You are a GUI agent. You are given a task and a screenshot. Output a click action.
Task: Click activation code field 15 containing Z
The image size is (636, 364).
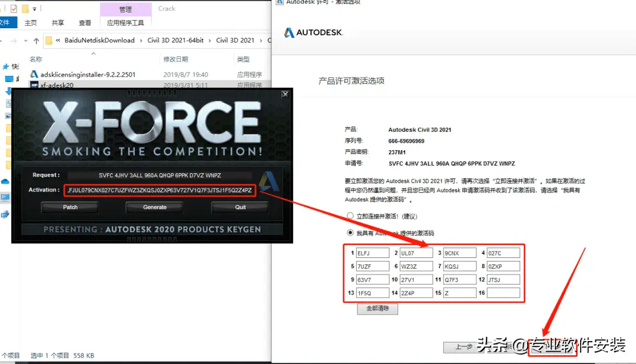459,293
